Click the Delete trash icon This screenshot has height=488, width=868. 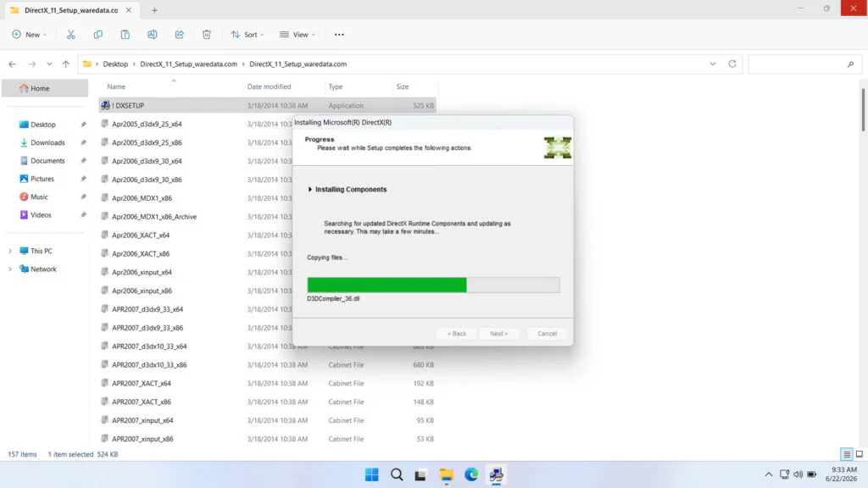(x=207, y=34)
